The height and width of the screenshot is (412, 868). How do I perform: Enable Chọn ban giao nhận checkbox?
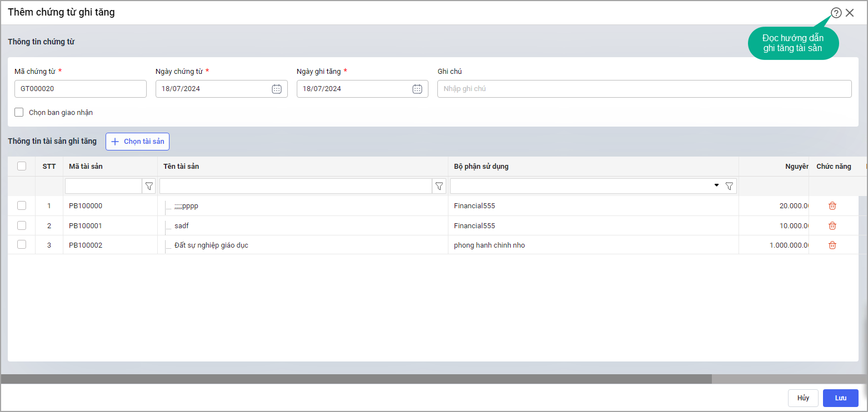(x=19, y=112)
